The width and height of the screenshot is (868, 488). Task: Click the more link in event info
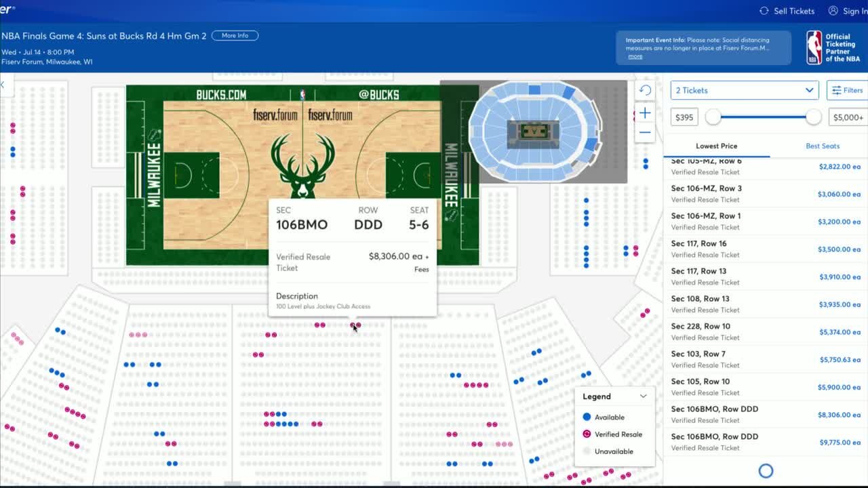pyautogui.click(x=635, y=56)
